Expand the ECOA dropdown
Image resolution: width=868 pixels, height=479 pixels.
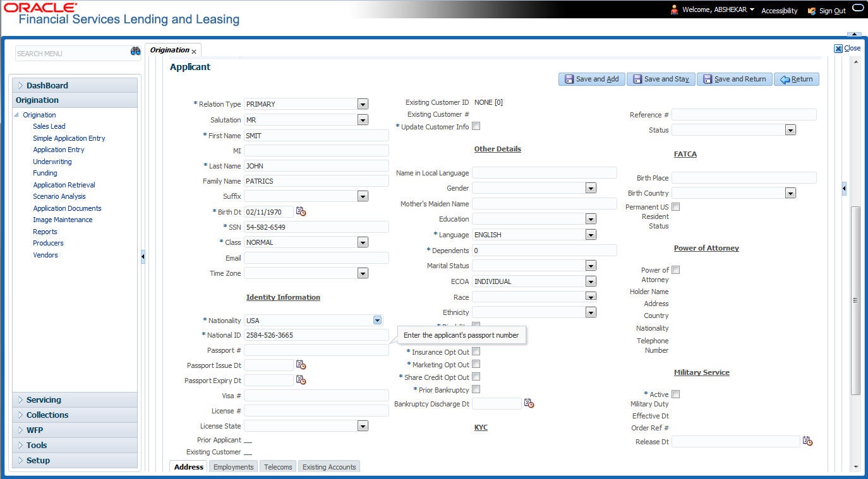point(591,281)
